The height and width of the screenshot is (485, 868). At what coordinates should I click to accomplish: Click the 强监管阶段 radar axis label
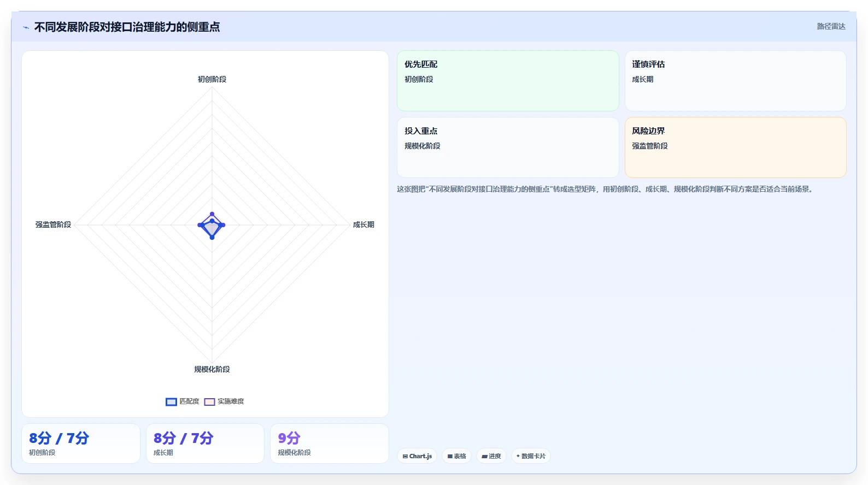click(53, 224)
